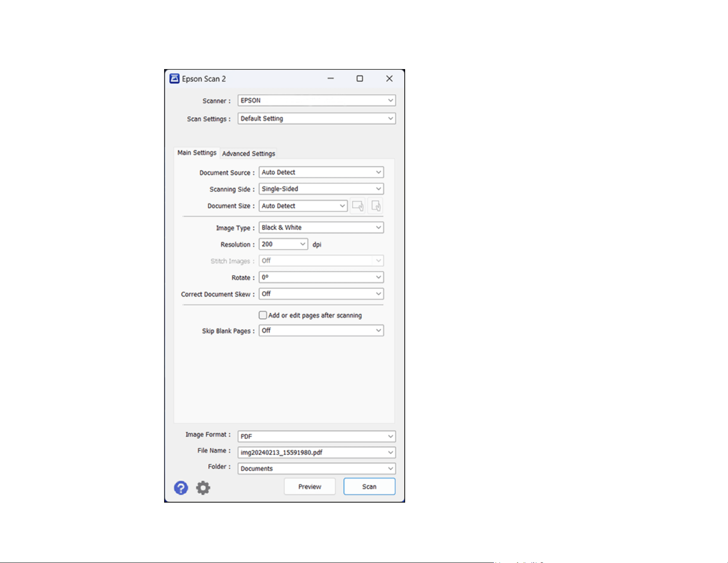Expand the Folder dropdown showing Documents
Image resolution: width=728 pixels, height=563 pixels.
pos(317,469)
